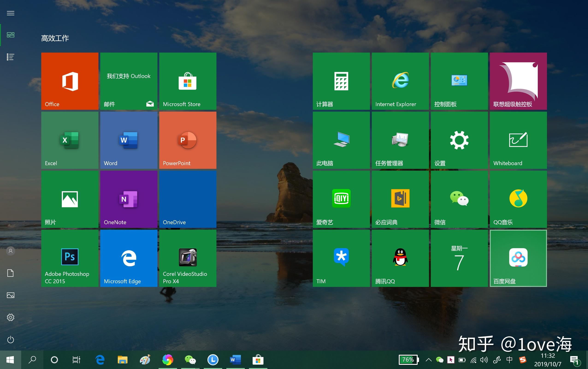Open the 联想超级触控板 tile

click(x=518, y=81)
